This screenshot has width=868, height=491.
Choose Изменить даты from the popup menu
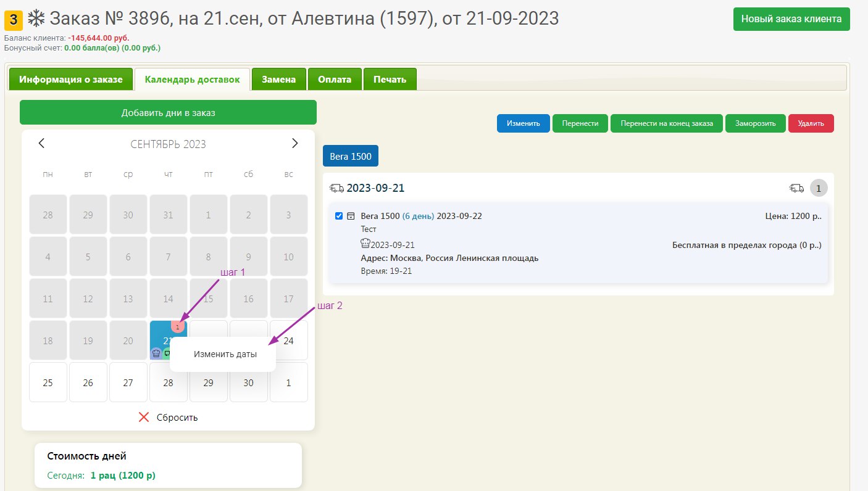click(x=225, y=355)
